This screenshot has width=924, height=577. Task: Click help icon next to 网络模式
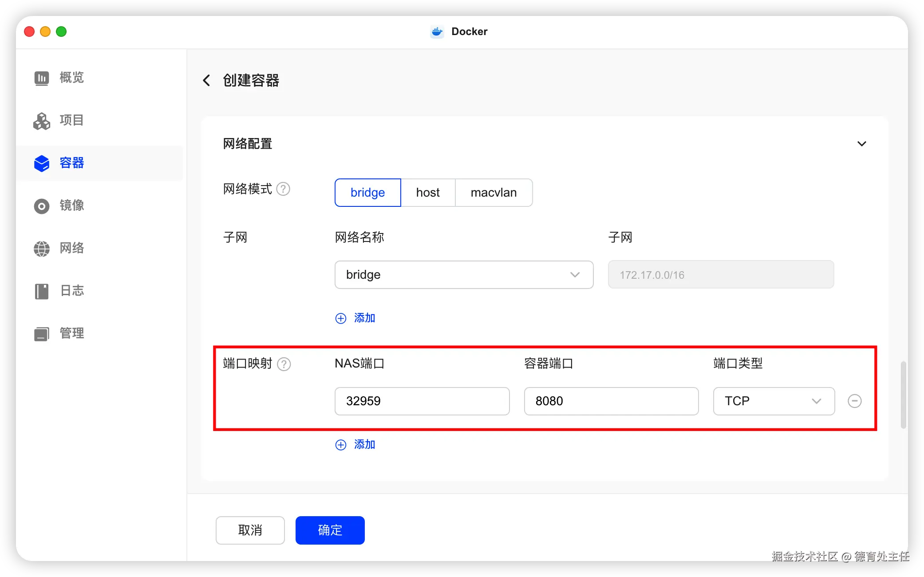click(x=283, y=189)
